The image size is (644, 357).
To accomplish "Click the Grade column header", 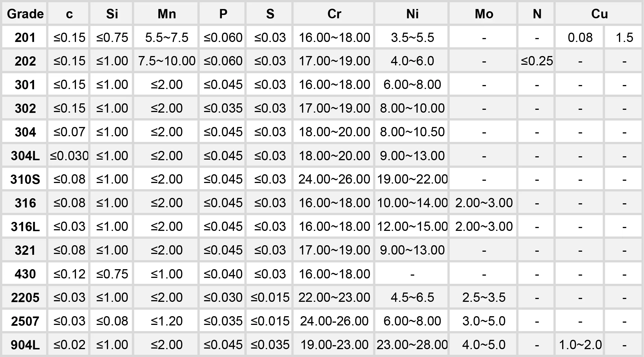I will [25, 14].
